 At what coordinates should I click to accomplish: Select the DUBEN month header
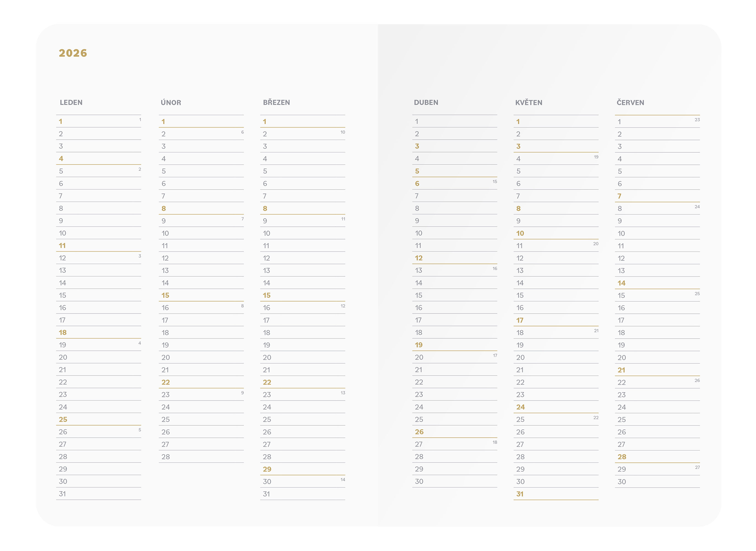tap(426, 102)
